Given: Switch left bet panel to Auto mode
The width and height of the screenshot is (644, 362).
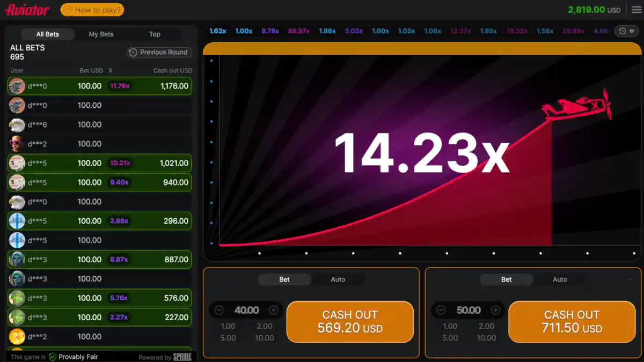Looking at the screenshot, I should tap(338, 279).
